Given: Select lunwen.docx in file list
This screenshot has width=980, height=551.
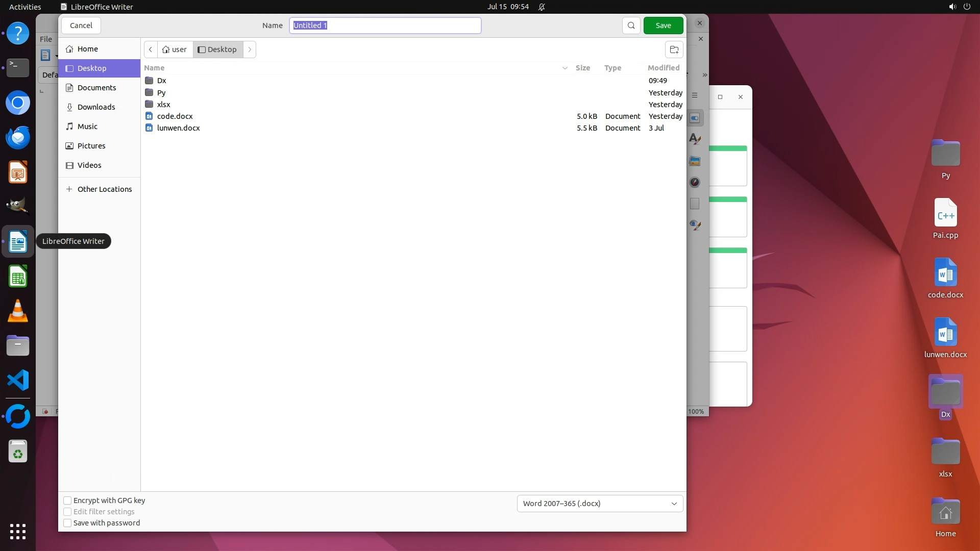Looking at the screenshot, I should tap(178, 128).
